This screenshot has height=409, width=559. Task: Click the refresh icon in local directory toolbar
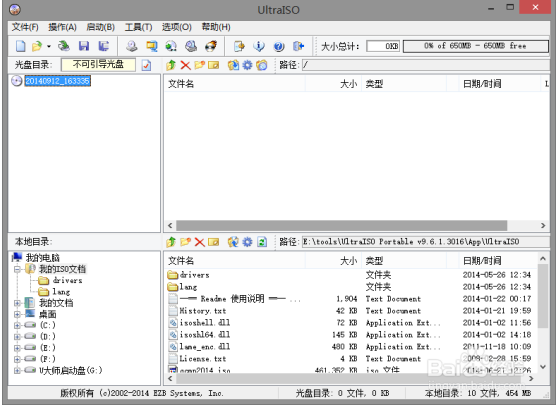click(x=262, y=242)
